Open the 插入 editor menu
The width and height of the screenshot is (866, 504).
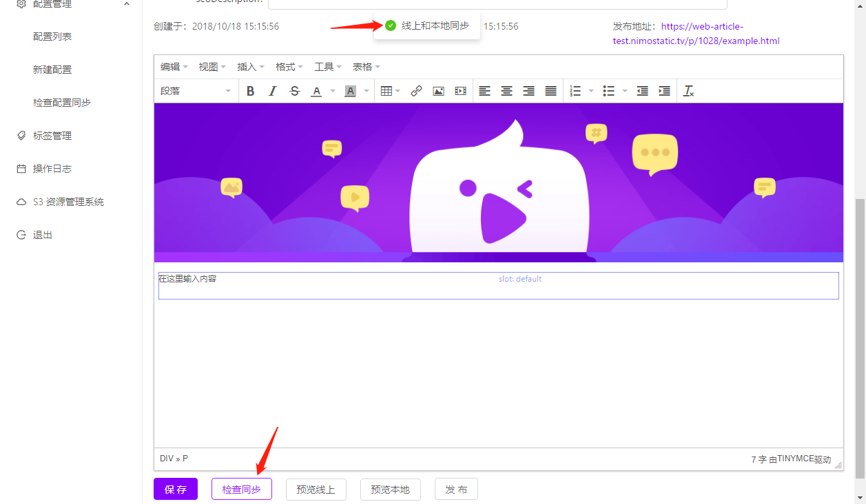point(251,67)
